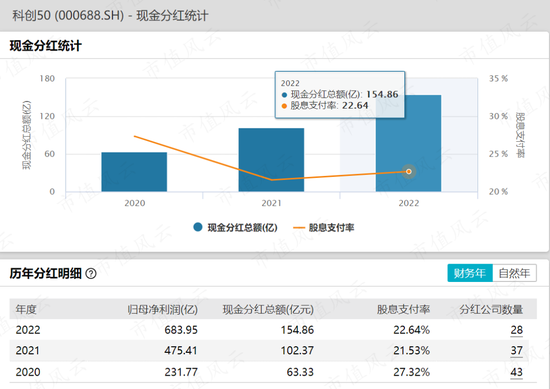Click the 2020 x-axis label
550x389 pixels.
pos(135,203)
